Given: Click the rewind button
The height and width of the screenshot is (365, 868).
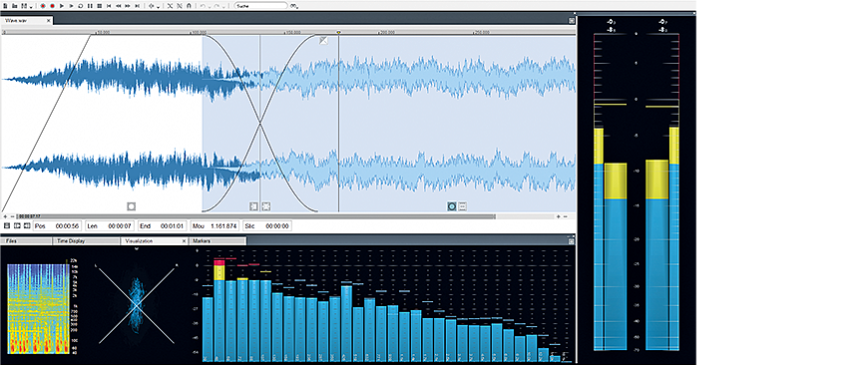Looking at the screenshot, I should pos(118,6).
